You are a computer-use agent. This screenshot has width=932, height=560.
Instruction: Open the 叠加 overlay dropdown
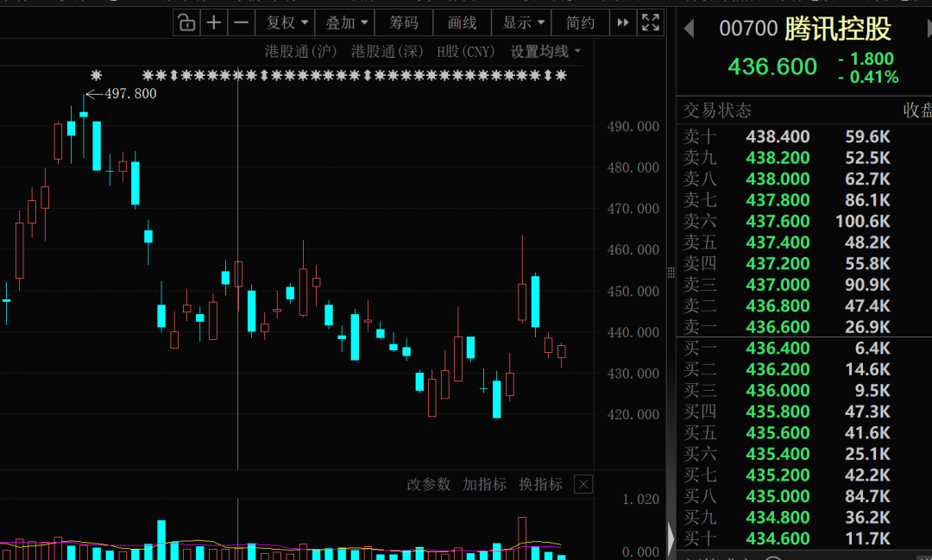(346, 23)
